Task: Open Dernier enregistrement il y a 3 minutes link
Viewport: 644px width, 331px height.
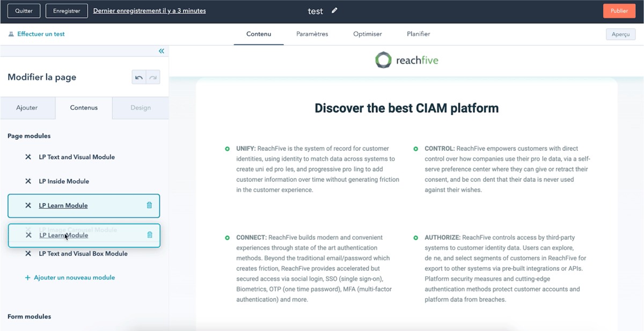Action: pos(149,11)
